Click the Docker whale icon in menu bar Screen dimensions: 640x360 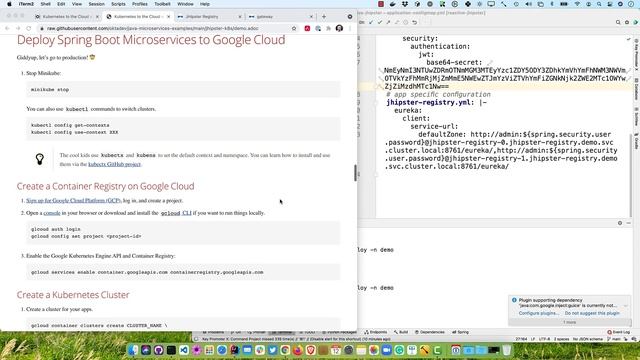(393, 4)
